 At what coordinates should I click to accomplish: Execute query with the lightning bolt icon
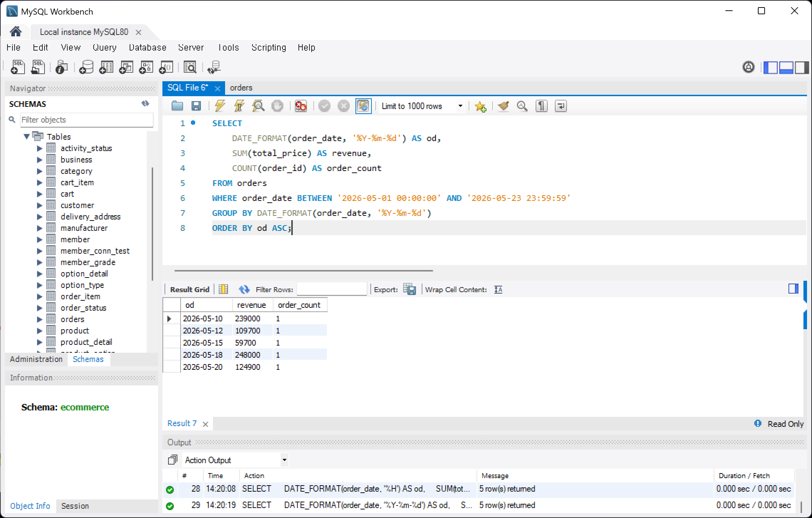click(x=220, y=106)
